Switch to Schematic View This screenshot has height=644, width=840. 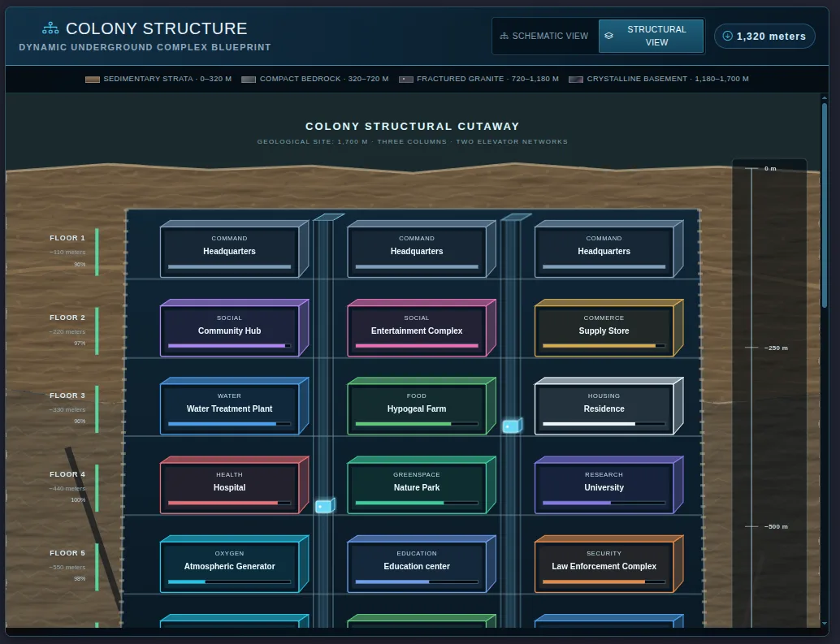545,36
